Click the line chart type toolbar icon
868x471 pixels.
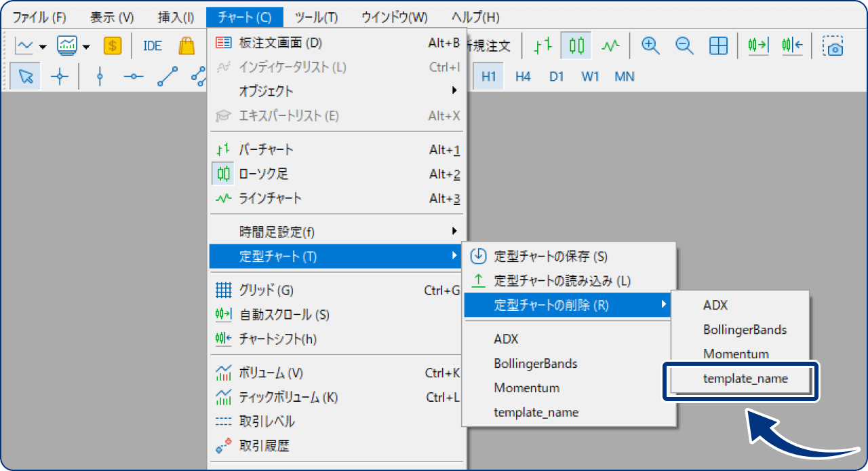tap(24, 45)
